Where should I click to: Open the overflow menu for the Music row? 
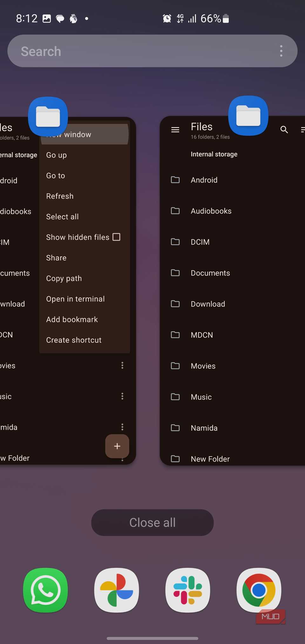tap(122, 396)
